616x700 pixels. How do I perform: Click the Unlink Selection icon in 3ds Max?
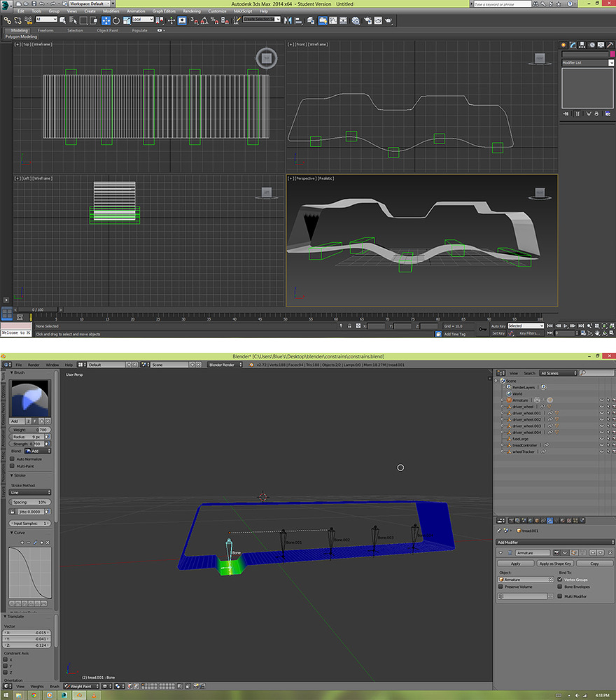18,20
